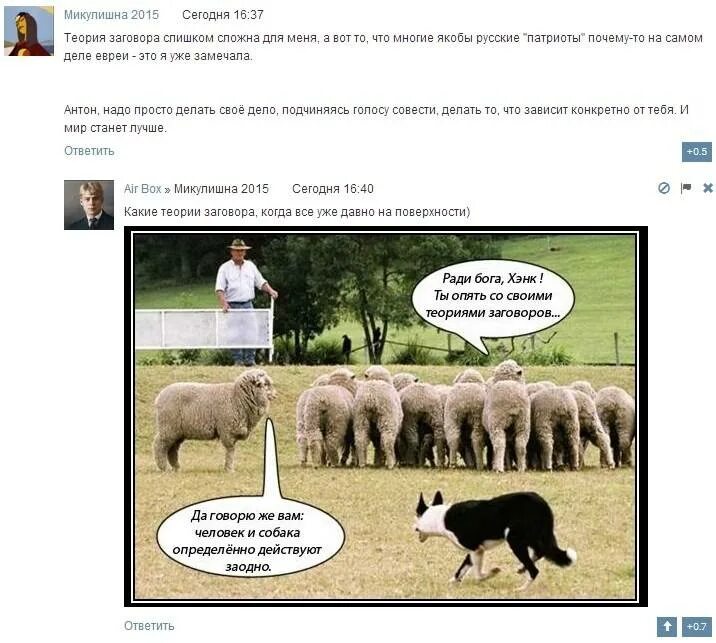Delete Air Box comment with X icon

[708, 188]
